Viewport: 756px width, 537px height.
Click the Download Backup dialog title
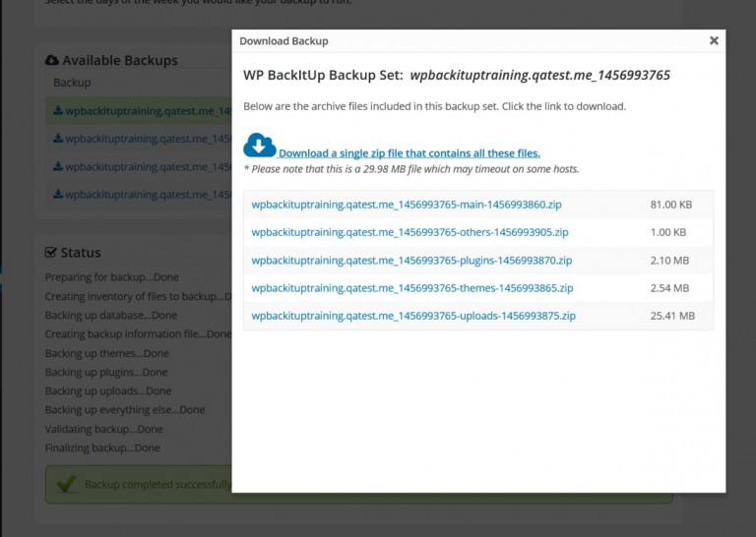[283, 41]
